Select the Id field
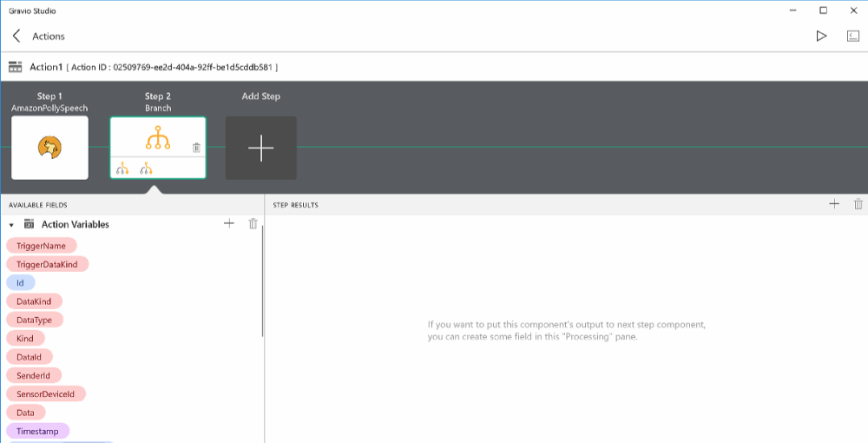 [x=21, y=283]
